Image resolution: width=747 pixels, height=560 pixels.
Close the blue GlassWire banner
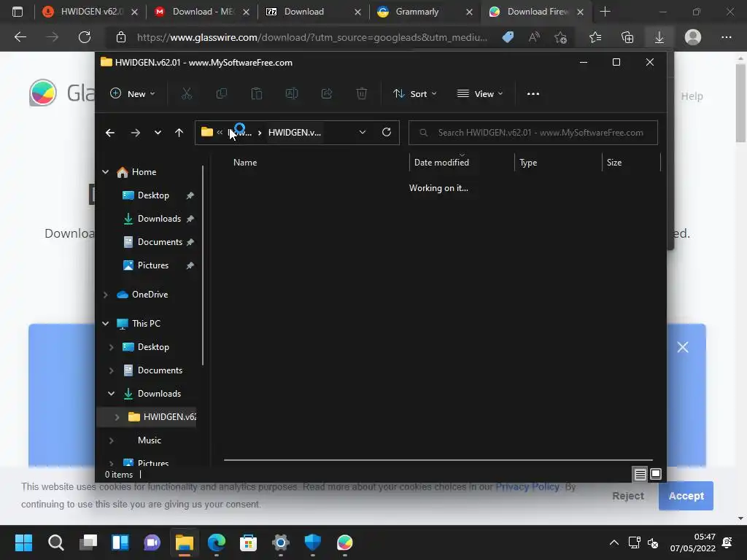(x=683, y=347)
